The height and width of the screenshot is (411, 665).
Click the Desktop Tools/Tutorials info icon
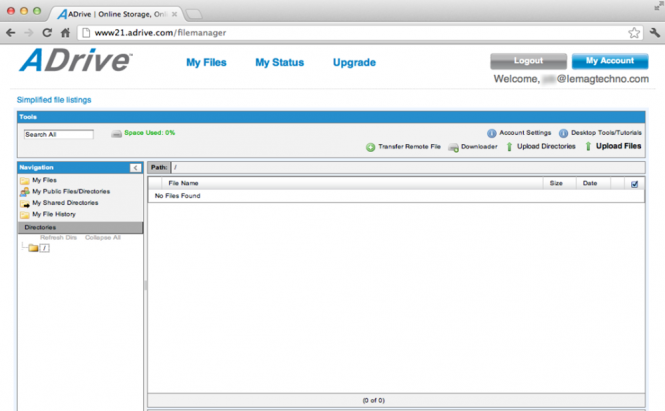point(563,133)
